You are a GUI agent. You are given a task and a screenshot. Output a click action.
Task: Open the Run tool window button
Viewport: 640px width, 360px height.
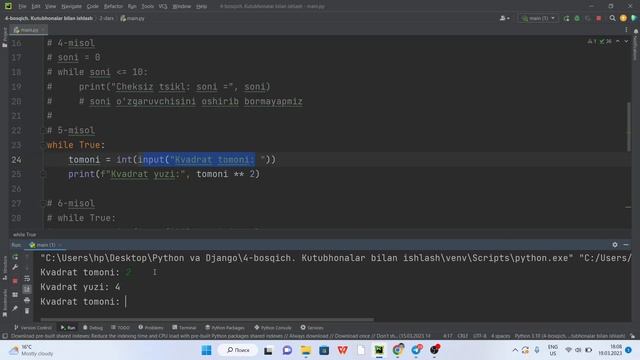coord(68,328)
